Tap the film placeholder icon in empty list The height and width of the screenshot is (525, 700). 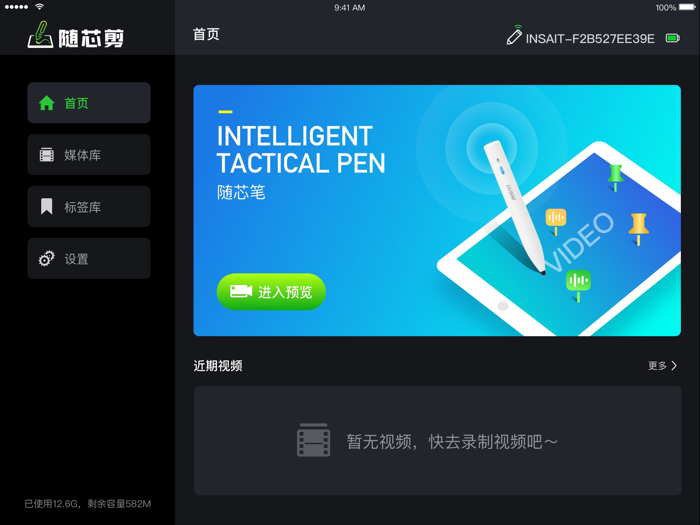click(x=313, y=440)
